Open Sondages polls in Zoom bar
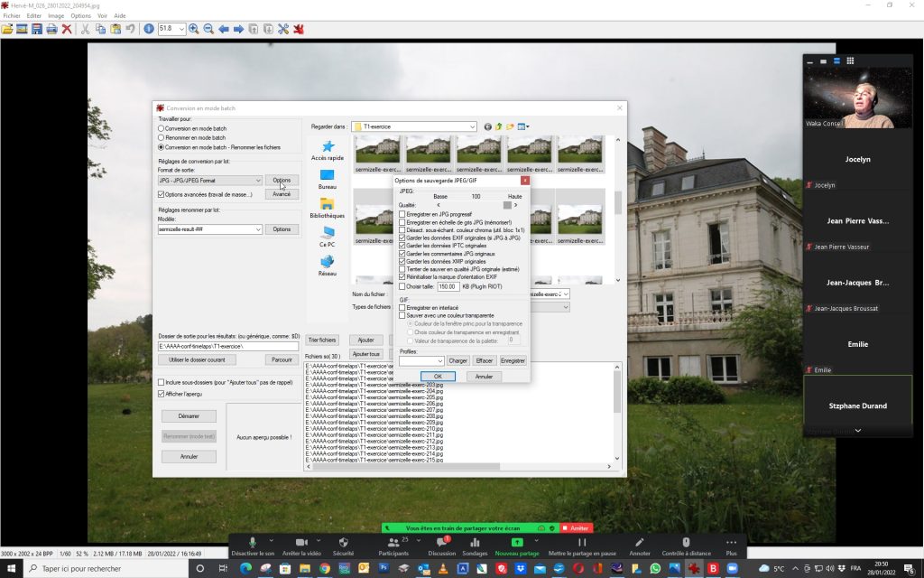 [475, 546]
